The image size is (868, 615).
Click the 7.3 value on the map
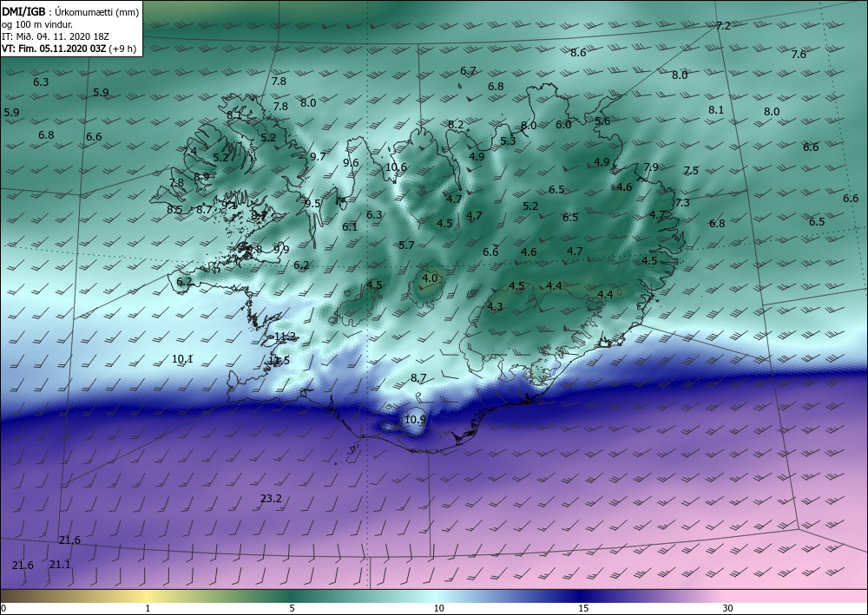(682, 203)
